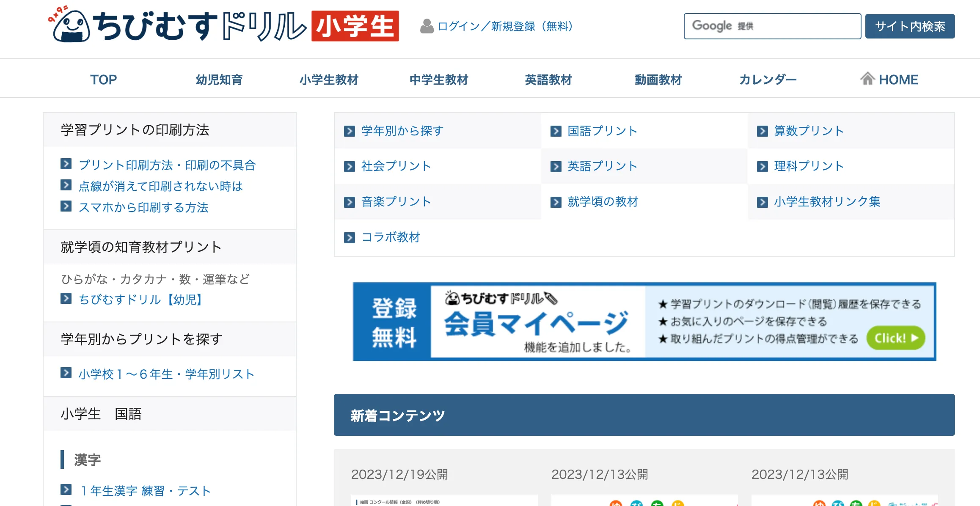The height and width of the screenshot is (506, 980).
Task: Click the house icon beside HOME
Action: [x=867, y=79]
